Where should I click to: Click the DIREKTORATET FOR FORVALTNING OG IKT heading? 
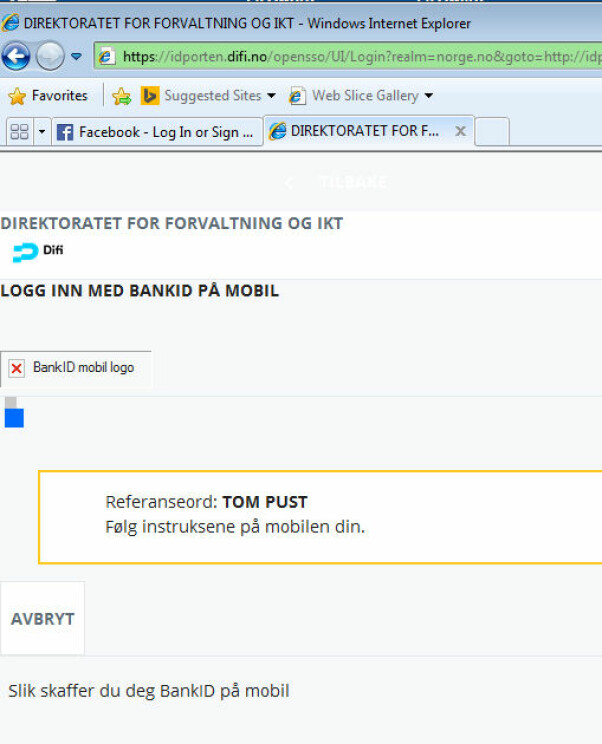(x=172, y=223)
